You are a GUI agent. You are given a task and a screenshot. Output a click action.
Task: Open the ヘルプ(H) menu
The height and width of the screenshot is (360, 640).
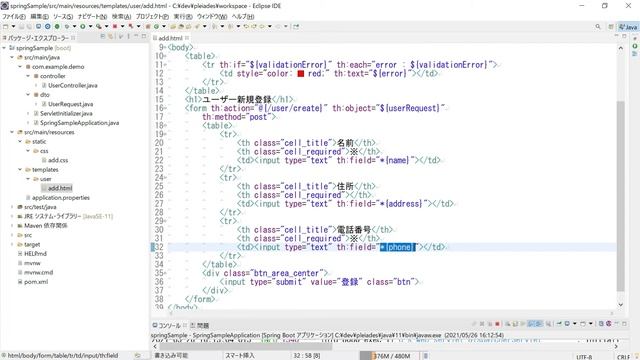coord(243,16)
